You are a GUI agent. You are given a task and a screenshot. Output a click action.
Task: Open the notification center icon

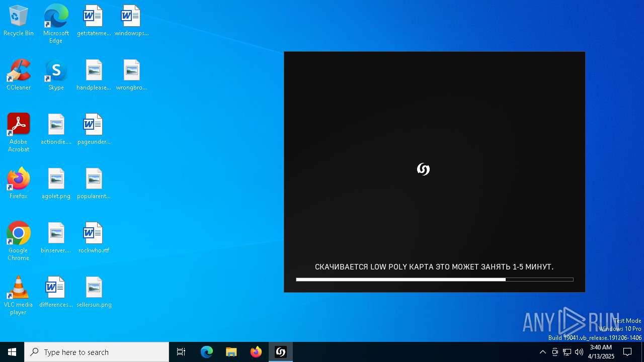click(x=627, y=352)
